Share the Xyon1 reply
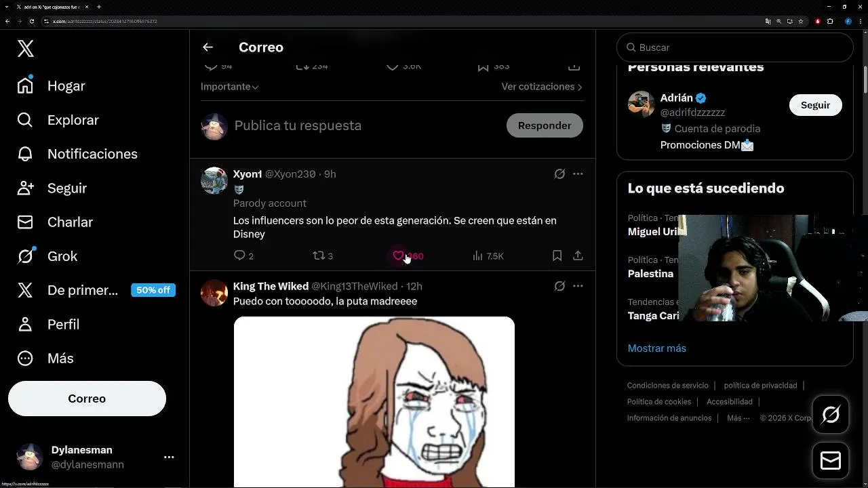Screen dimensions: 868x488 (x=578, y=256)
